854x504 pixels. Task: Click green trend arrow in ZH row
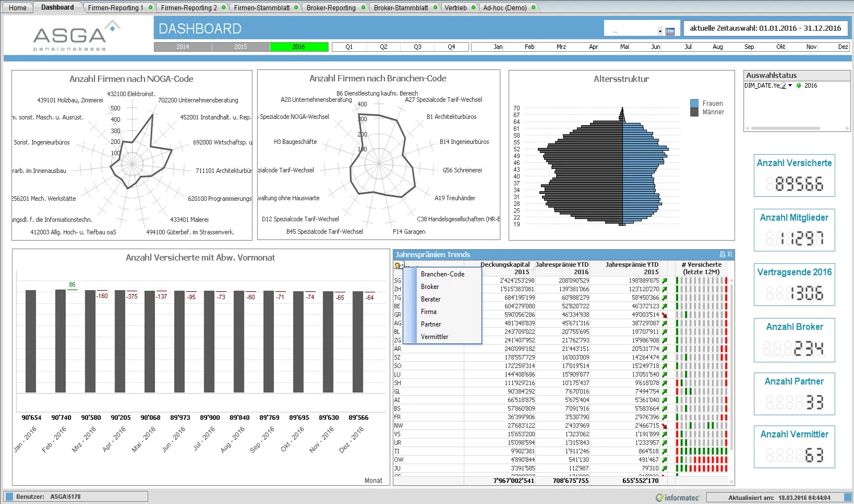(664, 289)
